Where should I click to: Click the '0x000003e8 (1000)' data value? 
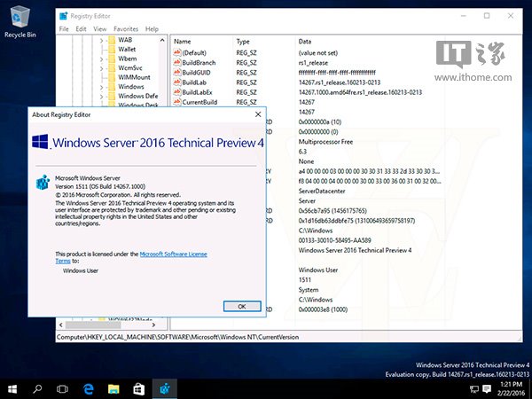click(x=323, y=309)
